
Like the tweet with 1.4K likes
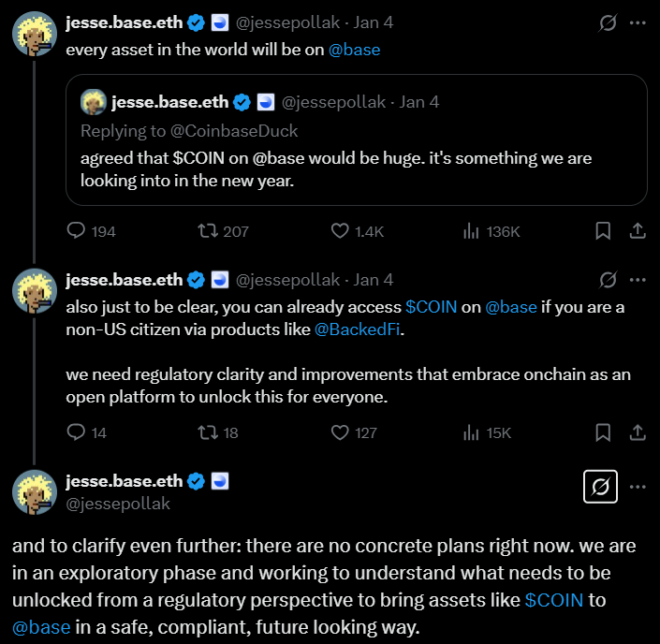tap(341, 230)
